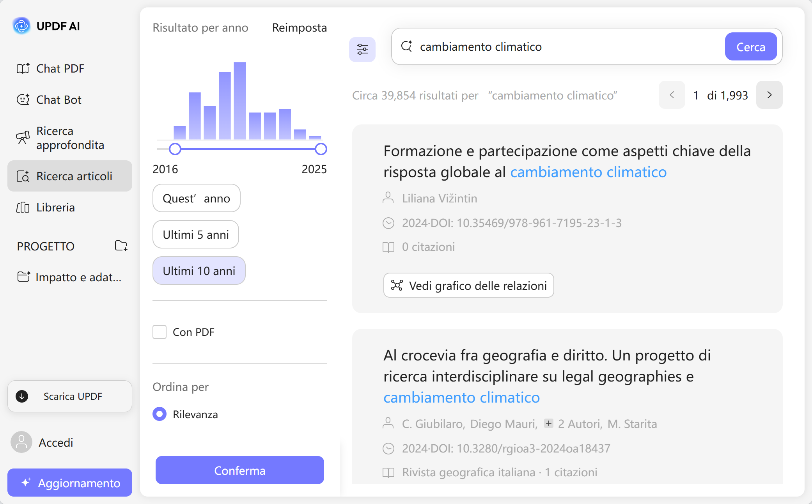Viewport: 812px width, 504px height.
Task: Select the Ultimi 10 anni filter
Action: click(199, 271)
